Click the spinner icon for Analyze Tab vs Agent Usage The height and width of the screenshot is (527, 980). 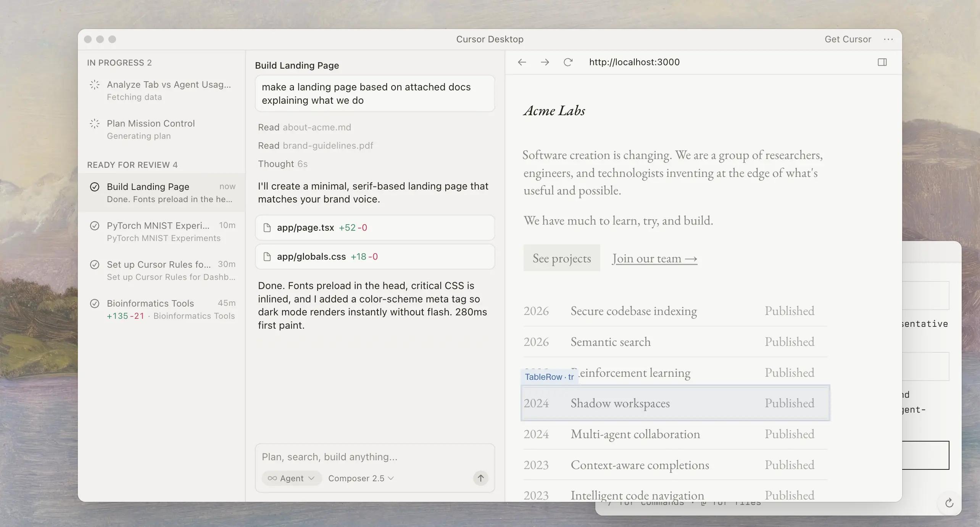click(95, 85)
